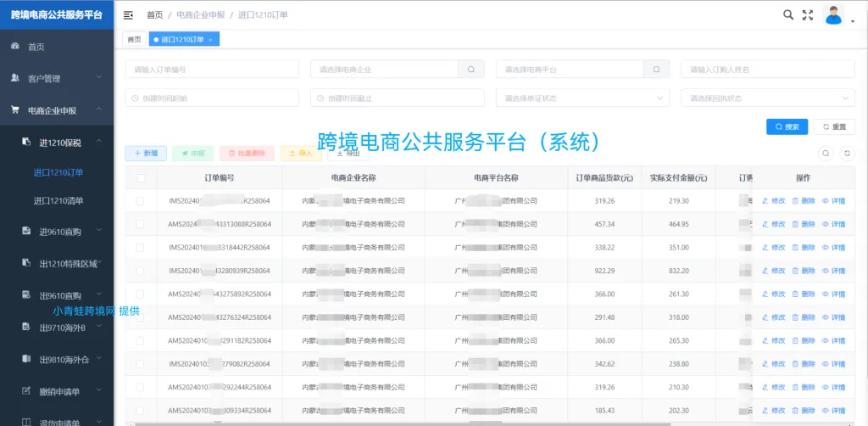Screen dimensions: 868x426
Task: Expand the 撤销申请单 submenu
Action: (57, 392)
